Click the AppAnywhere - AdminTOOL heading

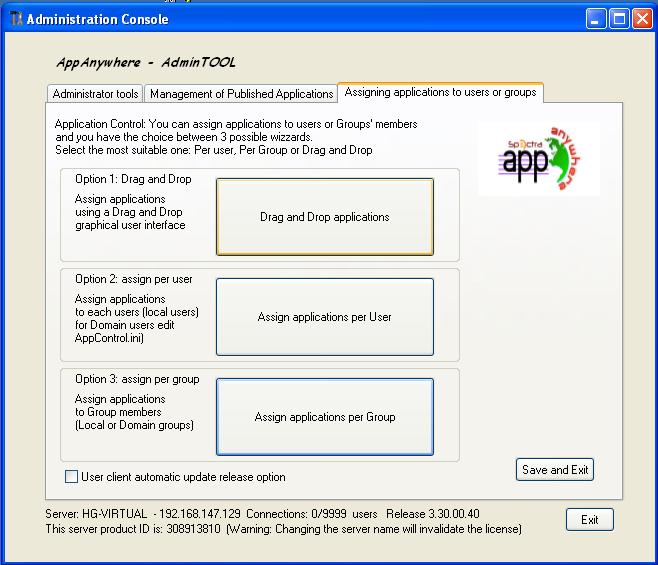pyautogui.click(x=146, y=62)
